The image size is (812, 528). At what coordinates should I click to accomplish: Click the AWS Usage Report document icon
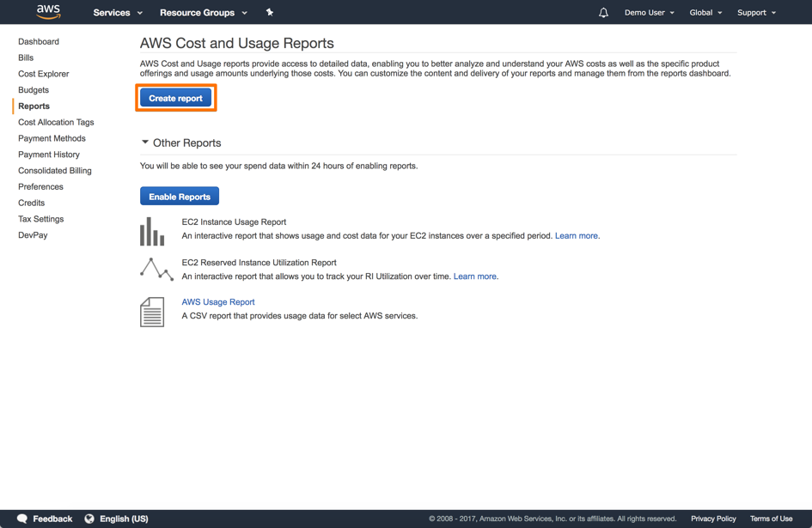[152, 312]
